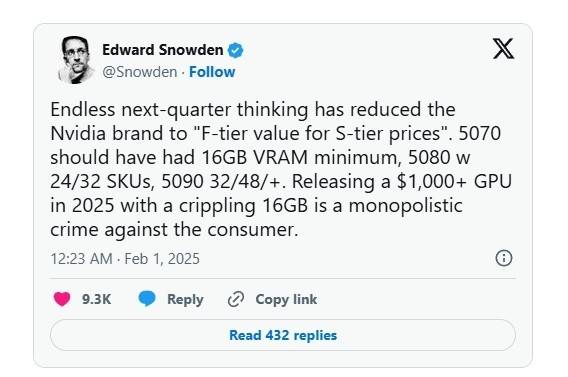Open Edward Snowden's profile picture
Screen dimensions: 568x377
pyautogui.click(x=75, y=60)
